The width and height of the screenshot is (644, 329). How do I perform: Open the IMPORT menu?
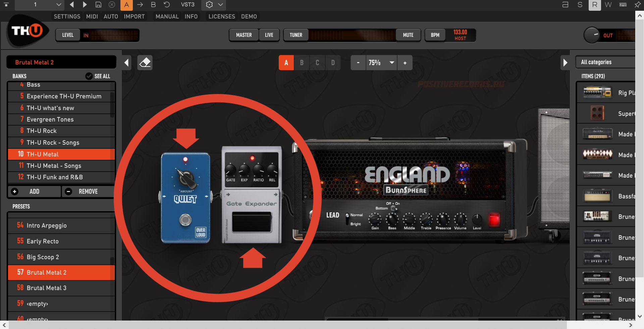[x=134, y=16]
